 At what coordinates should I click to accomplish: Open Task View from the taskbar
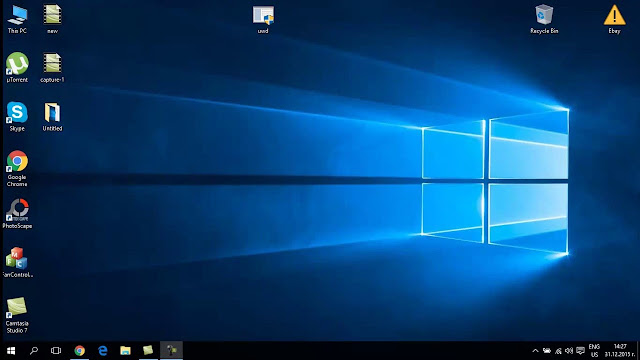56,351
